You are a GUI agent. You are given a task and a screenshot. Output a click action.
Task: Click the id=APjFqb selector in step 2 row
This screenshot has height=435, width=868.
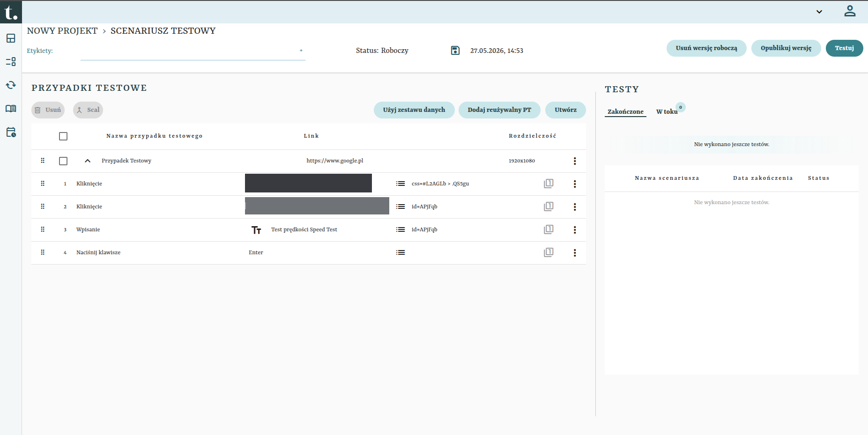tap(424, 207)
